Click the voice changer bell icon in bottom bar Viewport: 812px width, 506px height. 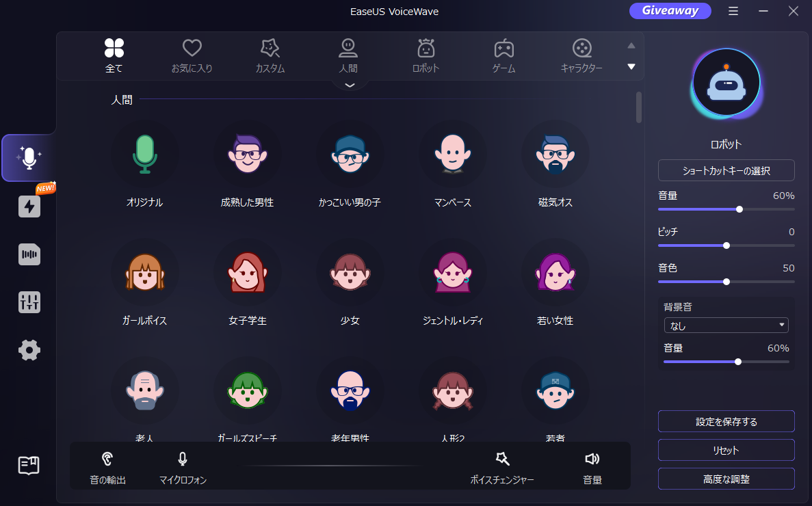[502, 458]
